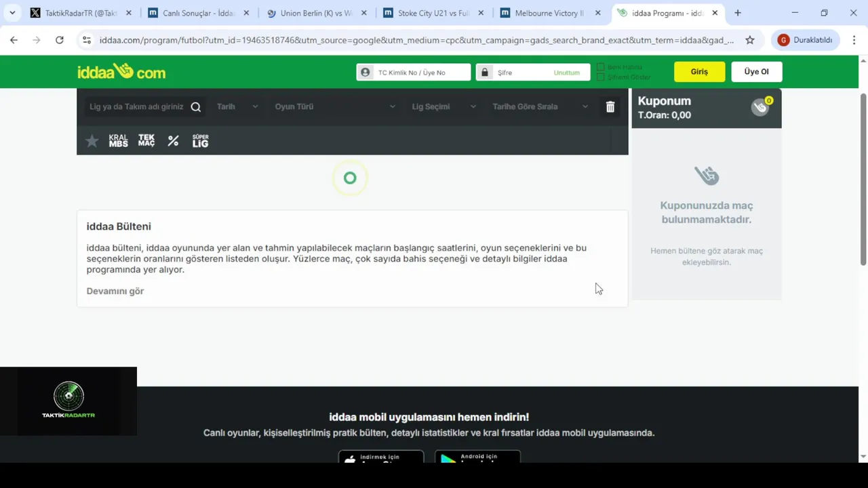Expand the Tarih dropdown
The width and height of the screenshot is (868, 488).
[x=237, y=106]
